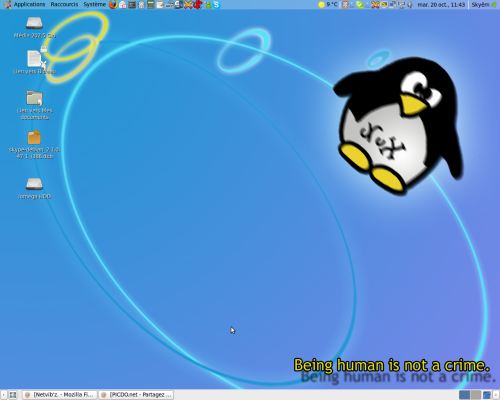Switch to the PICDO.net Firefox window
This screenshot has width=500, height=400.
tap(136, 395)
